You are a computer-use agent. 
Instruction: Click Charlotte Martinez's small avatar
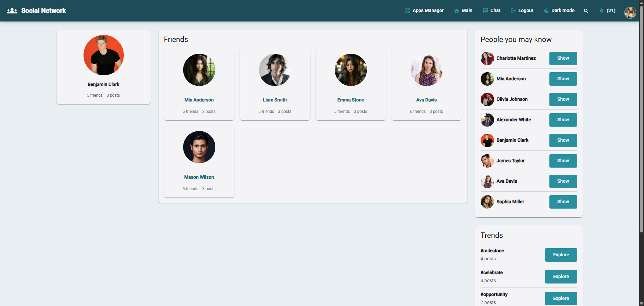[487, 58]
